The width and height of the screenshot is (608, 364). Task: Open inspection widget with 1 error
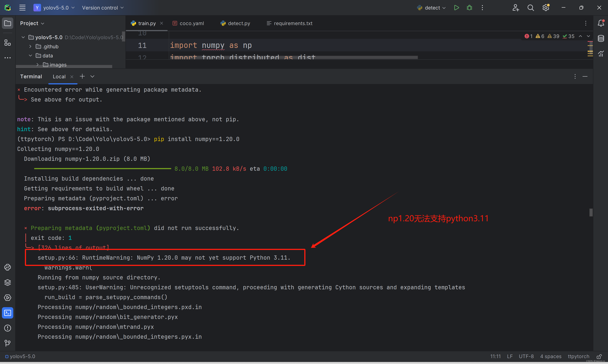(528, 36)
